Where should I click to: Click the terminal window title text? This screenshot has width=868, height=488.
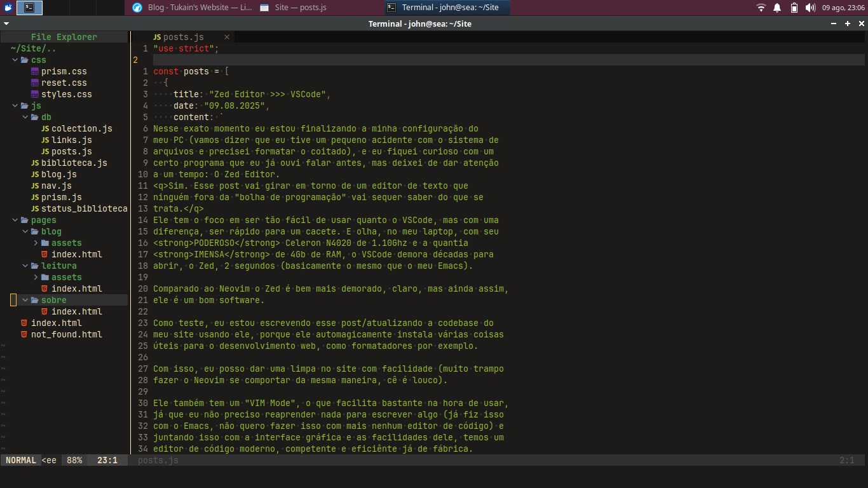pyautogui.click(x=420, y=24)
